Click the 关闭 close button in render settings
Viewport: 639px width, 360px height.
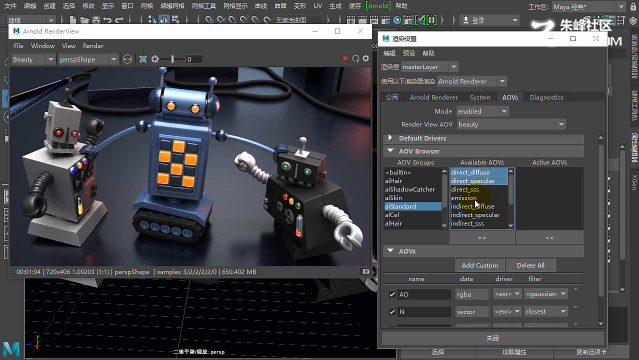click(493, 338)
